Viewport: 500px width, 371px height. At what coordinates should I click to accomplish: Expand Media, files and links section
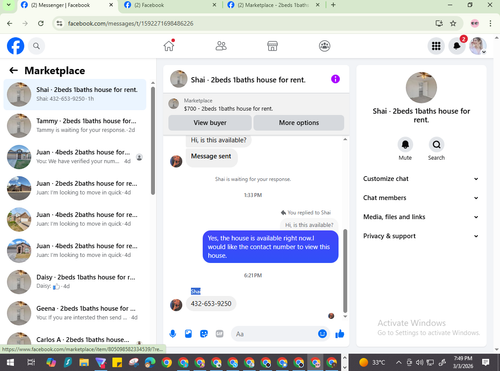click(x=421, y=217)
